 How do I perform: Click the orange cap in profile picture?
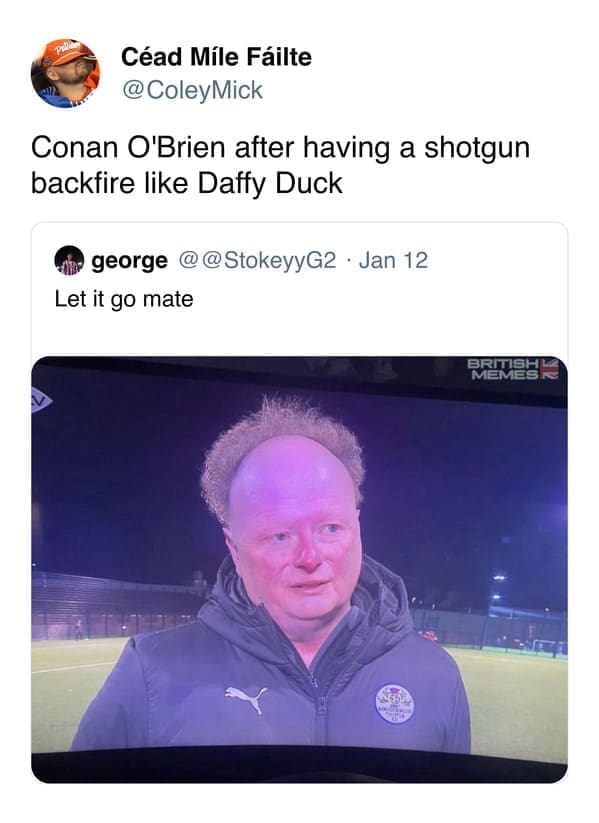coord(66,51)
